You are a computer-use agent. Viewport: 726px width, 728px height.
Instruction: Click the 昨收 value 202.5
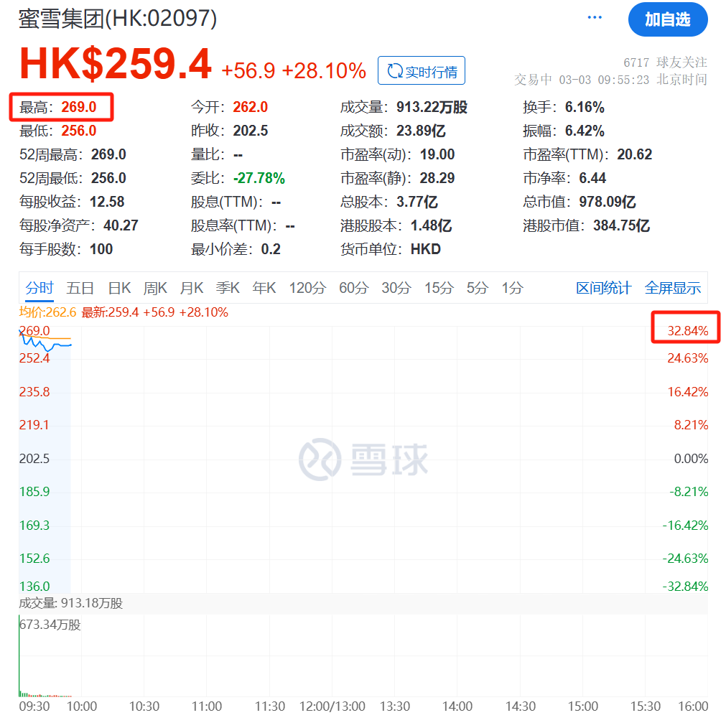(x=251, y=131)
